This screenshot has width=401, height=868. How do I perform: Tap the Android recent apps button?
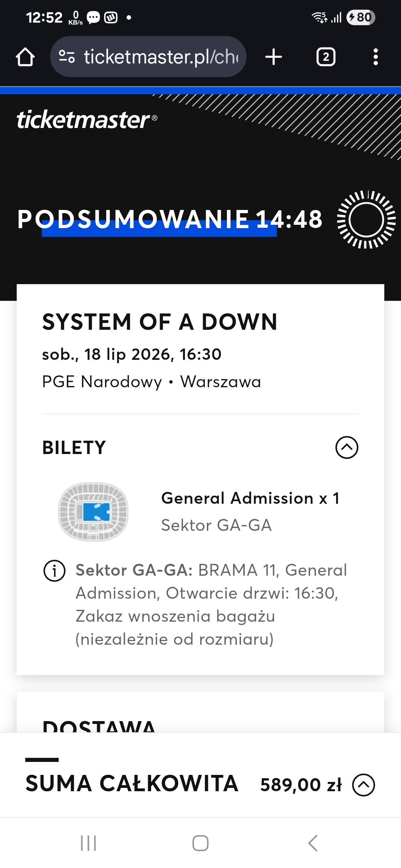[x=88, y=843]
